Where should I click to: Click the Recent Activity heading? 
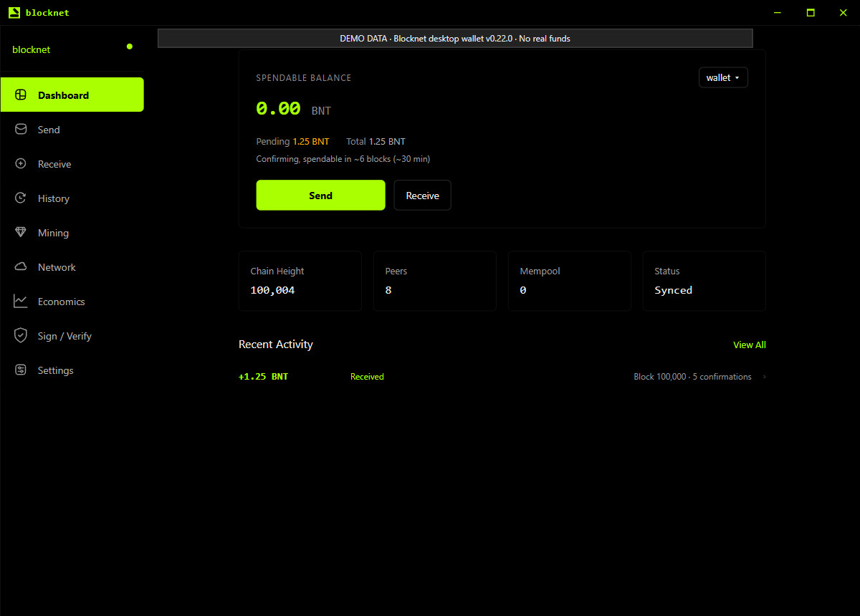pos(276,345)
